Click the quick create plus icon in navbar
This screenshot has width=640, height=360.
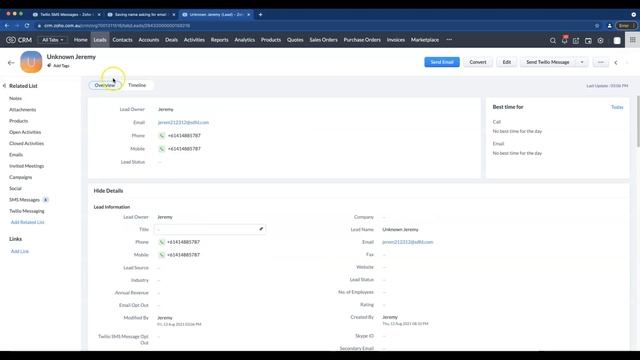pyautogui.click(x=576, y=40)
